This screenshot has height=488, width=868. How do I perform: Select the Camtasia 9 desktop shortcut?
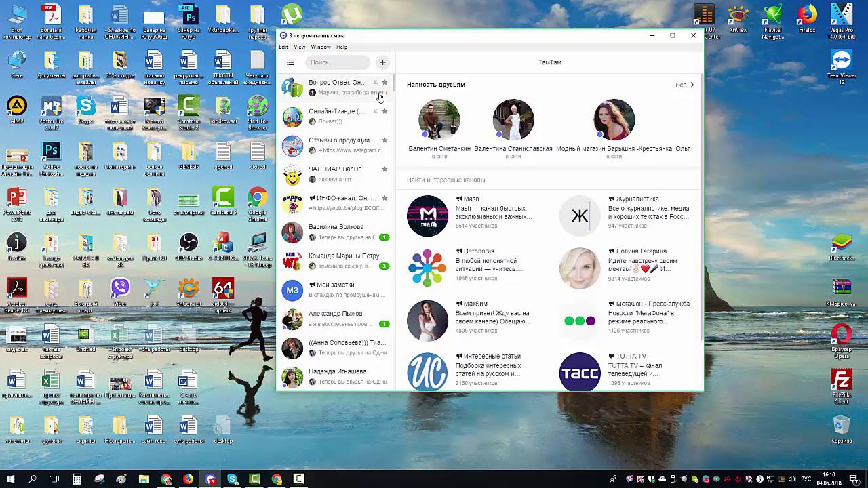[x=223, y=201]
